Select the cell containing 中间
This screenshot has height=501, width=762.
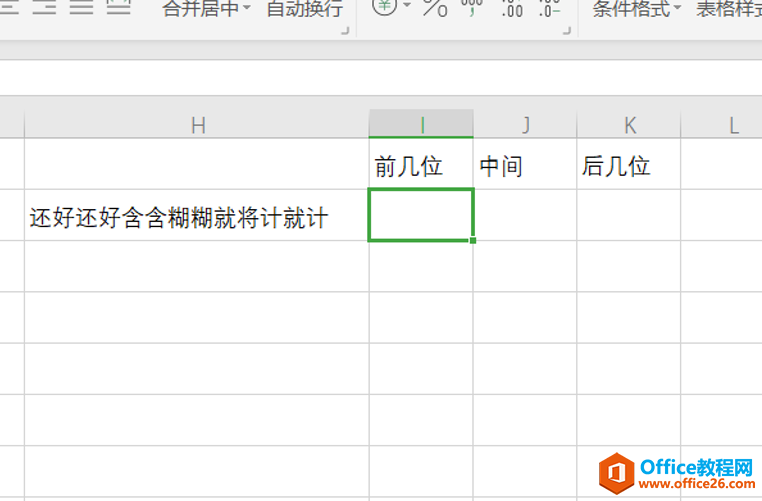point(525,164)
